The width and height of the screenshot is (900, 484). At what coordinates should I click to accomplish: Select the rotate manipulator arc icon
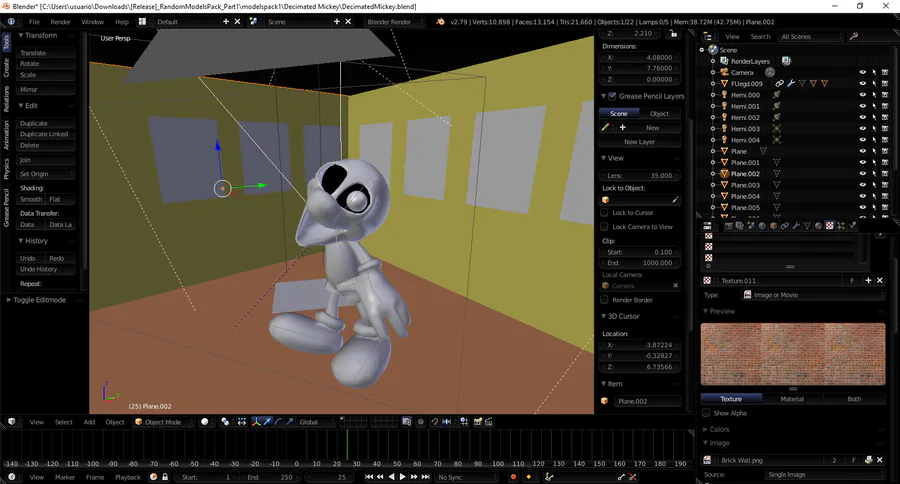pyautogui.click(x=278, y=421)
